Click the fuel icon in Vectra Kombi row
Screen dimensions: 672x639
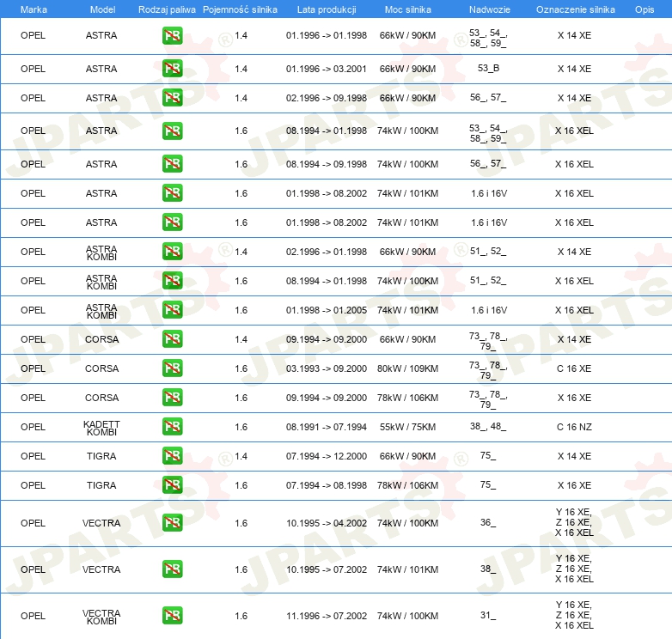coord(172,616)
